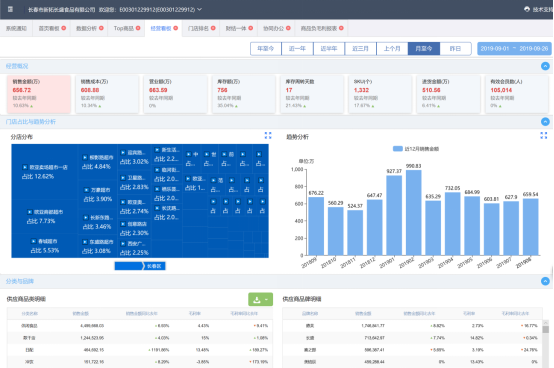
Task: Click the play icon on the 12.62% treemap tile
Action: click(25, 167)
